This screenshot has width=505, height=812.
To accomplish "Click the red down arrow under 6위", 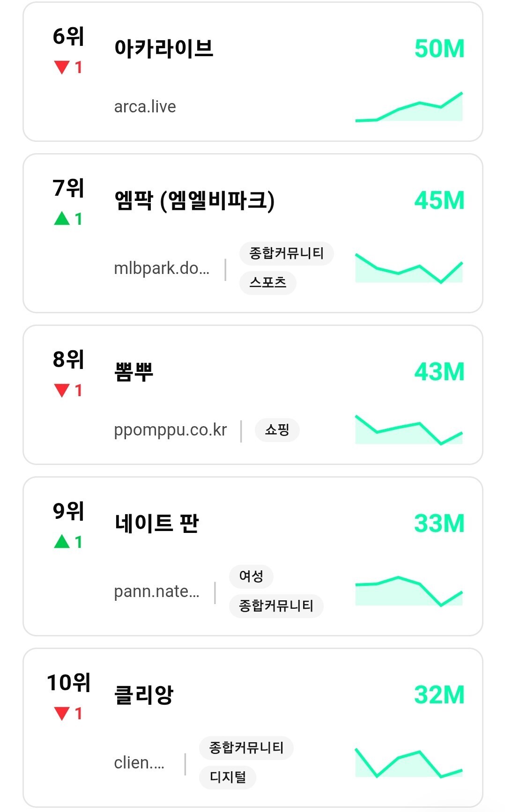I will coord(62,67).
